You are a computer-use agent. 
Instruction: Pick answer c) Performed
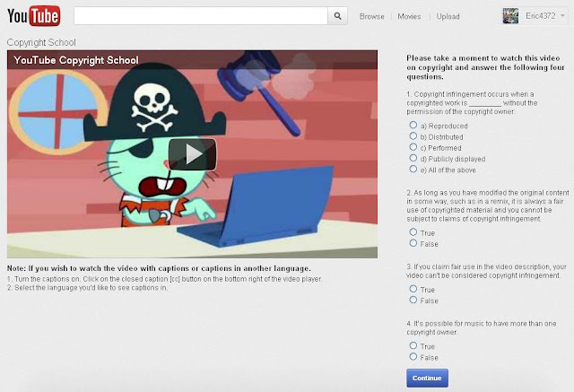(x=413, y=147)
